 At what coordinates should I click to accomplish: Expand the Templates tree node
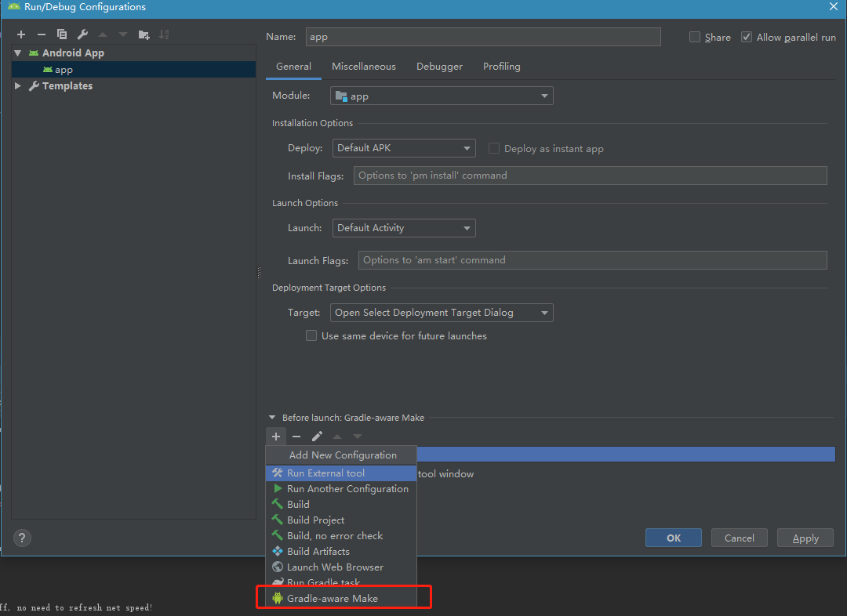click(x=18, y=85)
